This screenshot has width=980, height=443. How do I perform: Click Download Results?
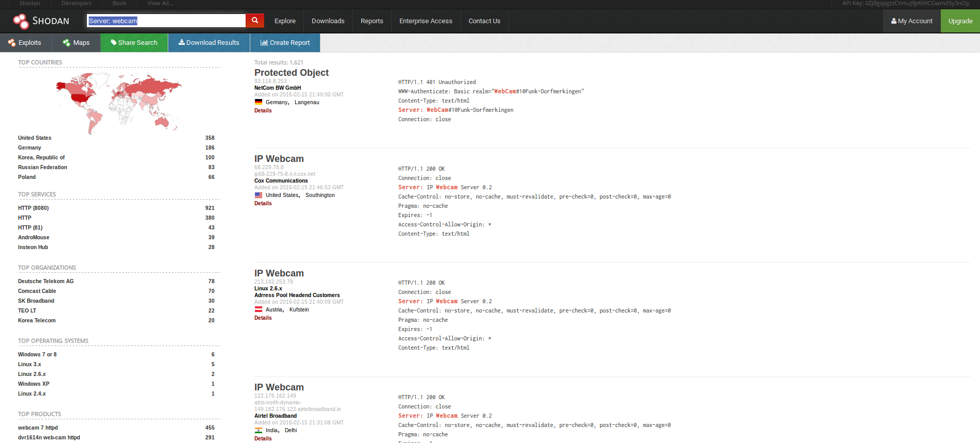pyautogui.click(x=209, y=43)
